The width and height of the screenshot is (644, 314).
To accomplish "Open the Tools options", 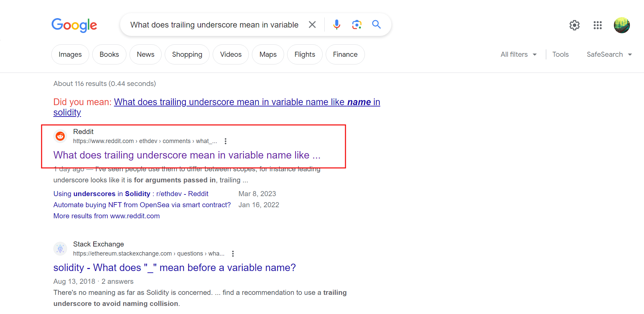I will tap(560, 54).
